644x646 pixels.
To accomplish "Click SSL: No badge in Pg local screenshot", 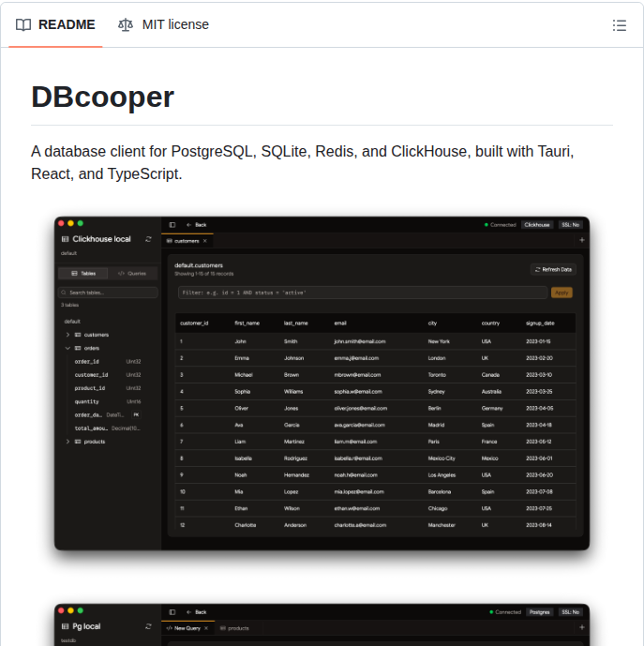I will click(570, 612).
